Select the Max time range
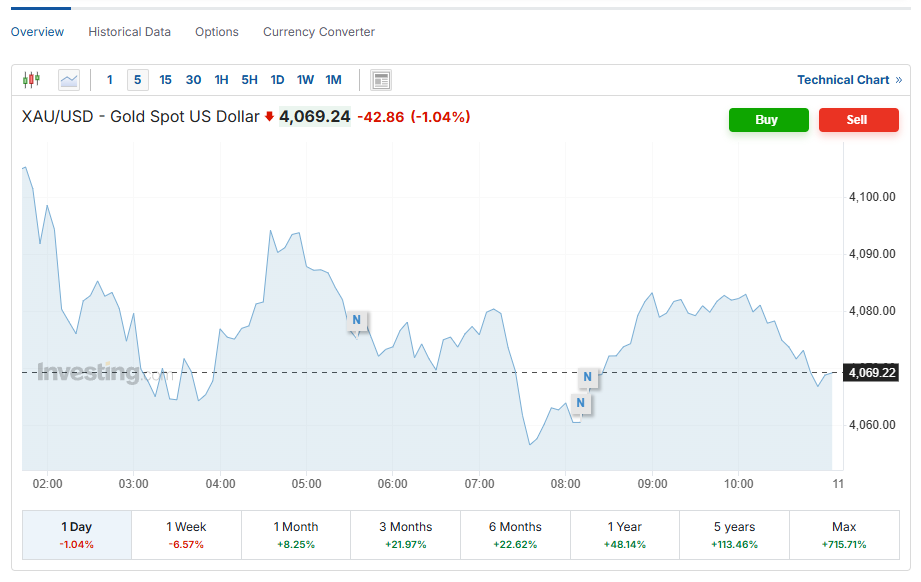The image size is (921, 582). [x=843, y=535]
